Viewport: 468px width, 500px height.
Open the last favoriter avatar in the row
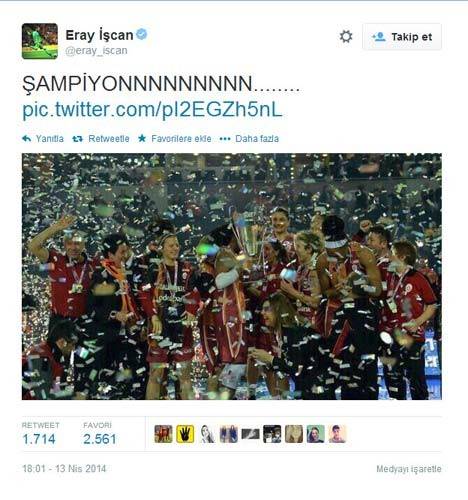(337, 434)
